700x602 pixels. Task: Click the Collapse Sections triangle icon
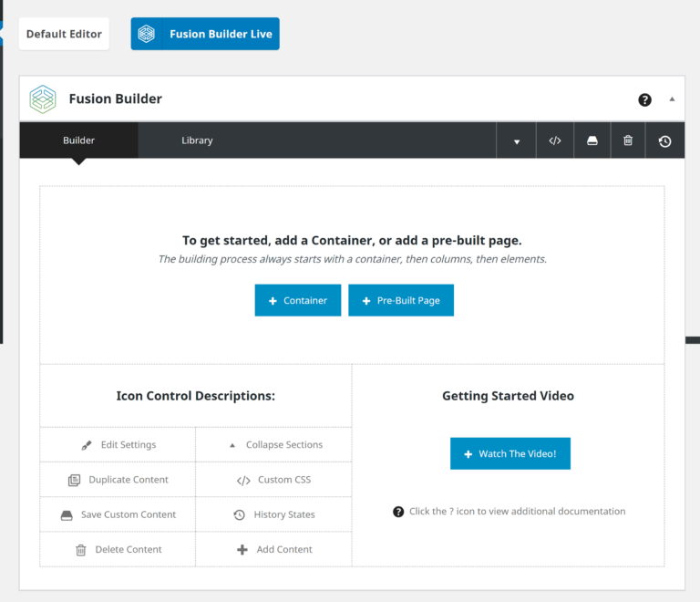click(x=232, y=445)
